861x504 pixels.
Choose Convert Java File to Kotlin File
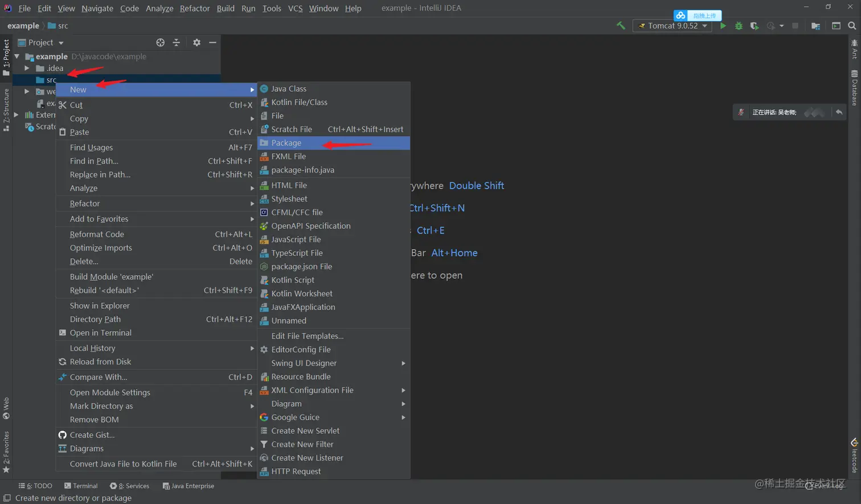[x=156, y=464]
